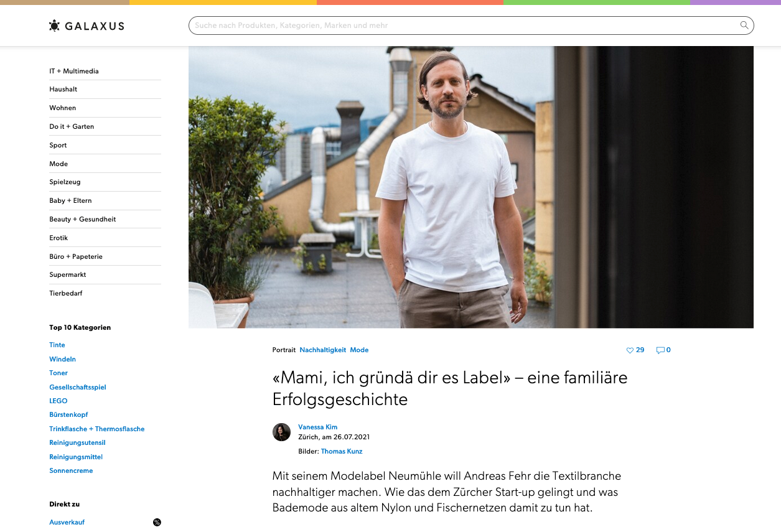The image size is (781, 532).
Task: Click the Galaxus logo icon
Action: (54, 26)
